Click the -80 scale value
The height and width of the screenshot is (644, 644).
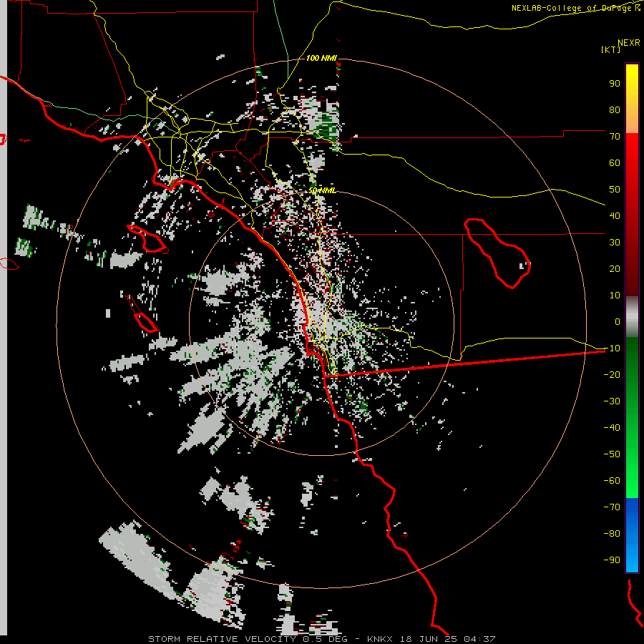[612, 534]
